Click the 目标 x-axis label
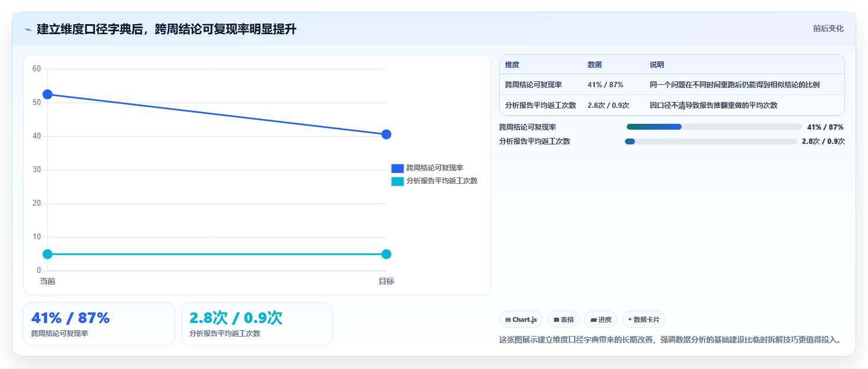 (386, 281)
